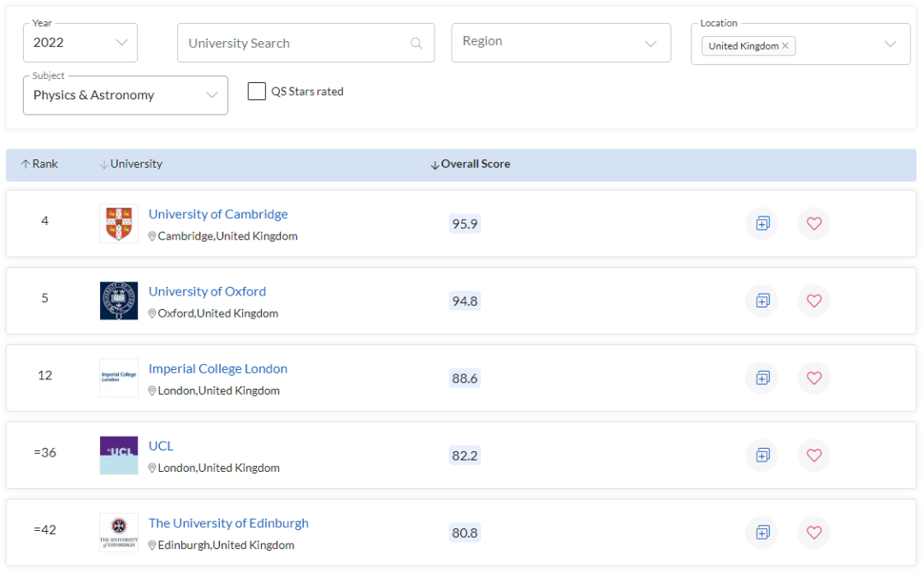Sort by Rank column header
The width and height of the screenshot is (924, 572).
coord(39,164)
